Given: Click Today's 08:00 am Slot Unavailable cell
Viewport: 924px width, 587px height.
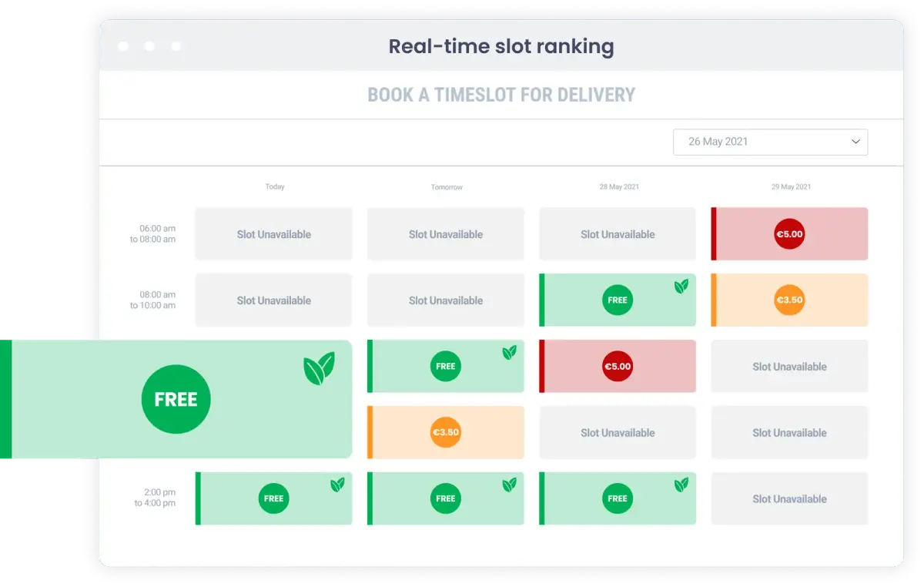Looking at the screenshot, I should tap(274, 300).
